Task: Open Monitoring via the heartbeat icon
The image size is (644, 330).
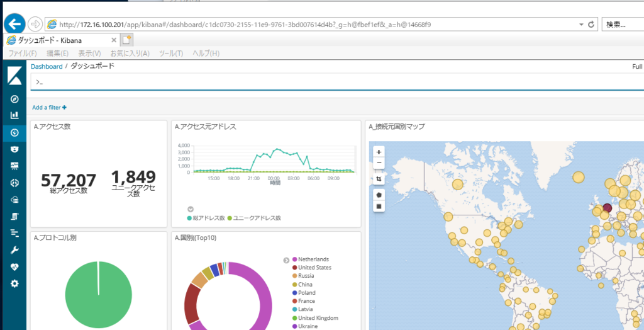Action: [14, 266]
